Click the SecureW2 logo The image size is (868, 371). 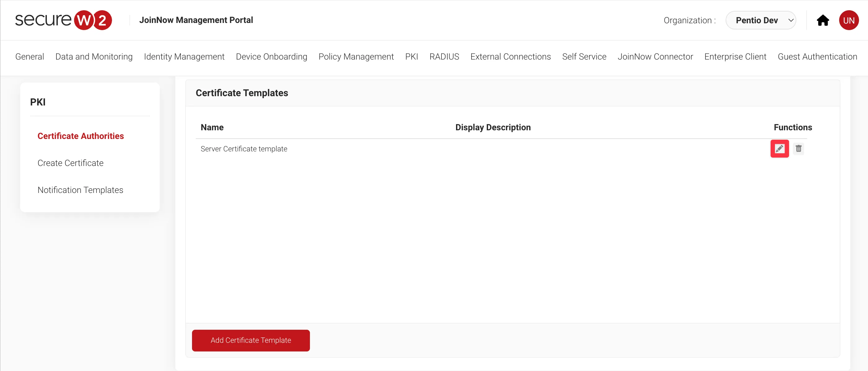63,20
